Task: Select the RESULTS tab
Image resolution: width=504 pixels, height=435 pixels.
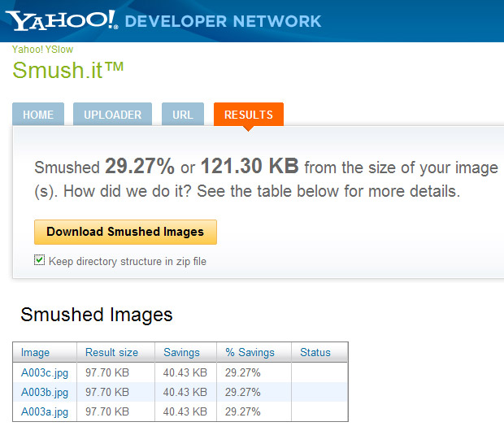Action: tap(249, 114)
